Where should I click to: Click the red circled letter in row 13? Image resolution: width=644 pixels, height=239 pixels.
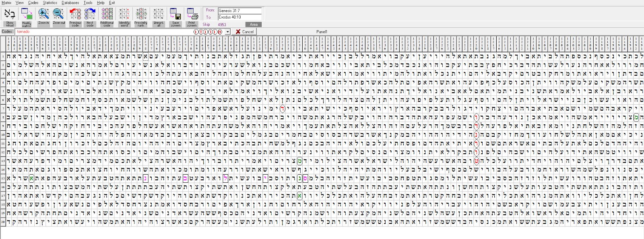476,161
